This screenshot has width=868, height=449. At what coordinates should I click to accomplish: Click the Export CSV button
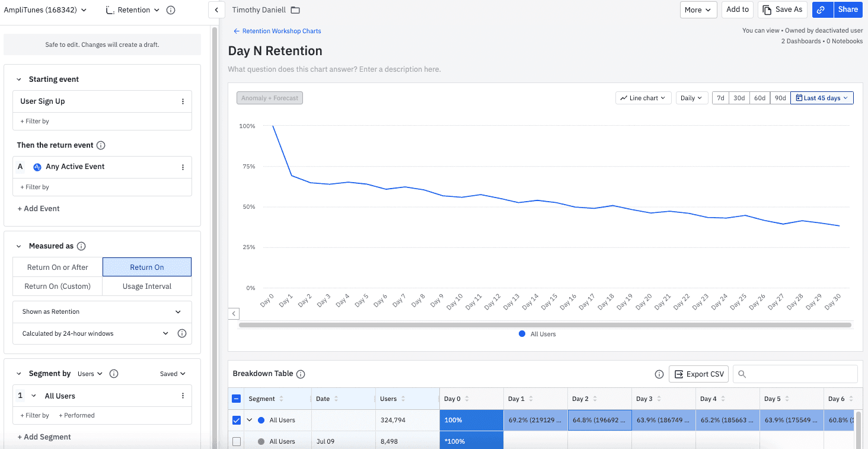coord(698,374)
